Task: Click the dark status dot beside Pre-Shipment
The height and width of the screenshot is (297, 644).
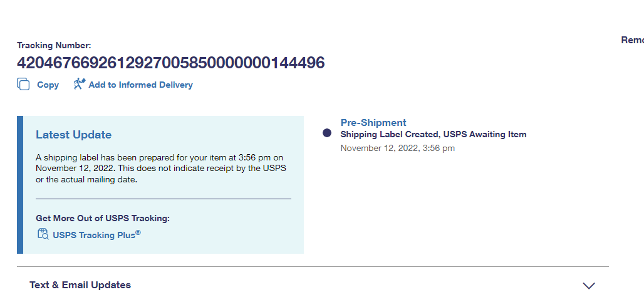Action: point(326,133)
